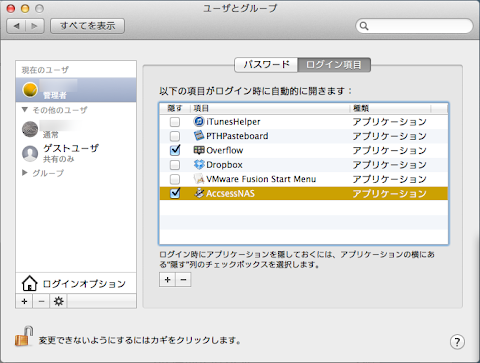Open the help question mark button
Image resolution: width=480 pixels, height=363 pixels.
tap(457, 342)
